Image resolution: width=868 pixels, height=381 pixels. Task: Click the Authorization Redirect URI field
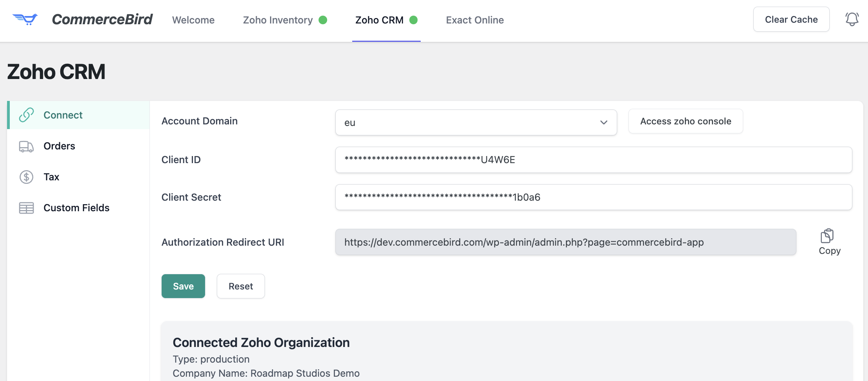[565, 242]
